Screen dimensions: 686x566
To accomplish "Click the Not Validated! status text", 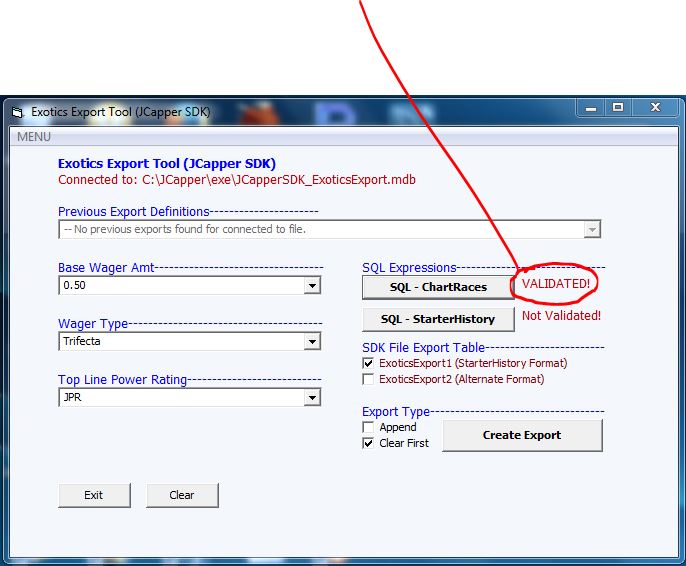I will (x=561, y=316).
